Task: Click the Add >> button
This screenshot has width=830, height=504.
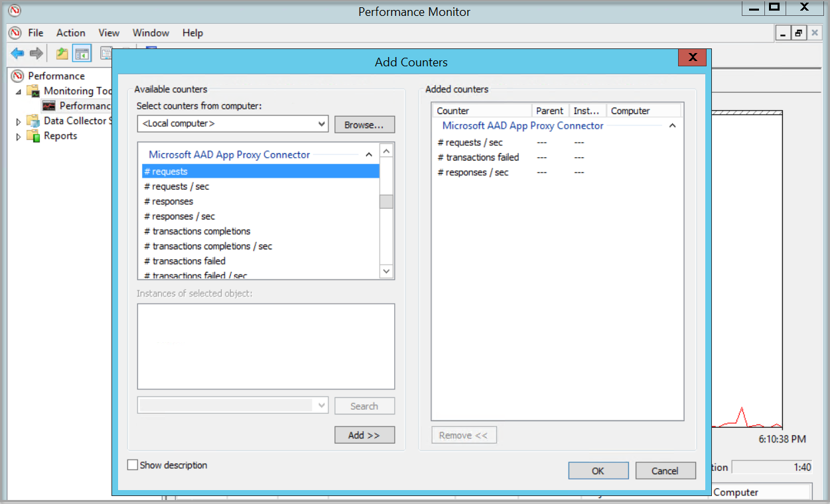Action: [x=364, y=435]
